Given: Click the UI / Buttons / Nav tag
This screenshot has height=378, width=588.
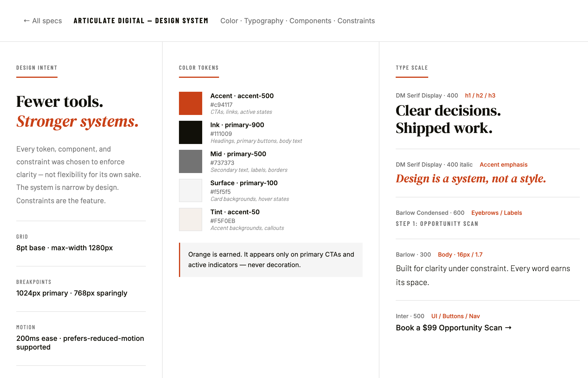Looking at the screenshot, I should (x=456, y=316).
